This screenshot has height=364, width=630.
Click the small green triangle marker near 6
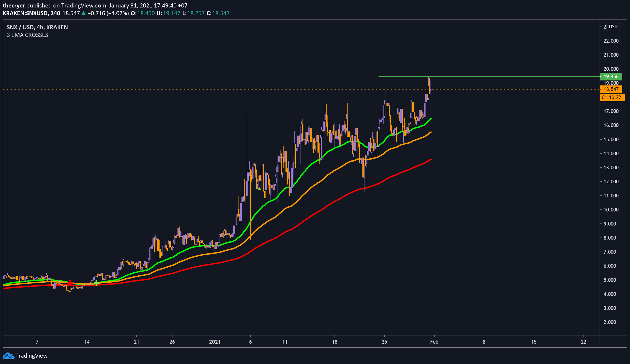(x=259, y=189)
